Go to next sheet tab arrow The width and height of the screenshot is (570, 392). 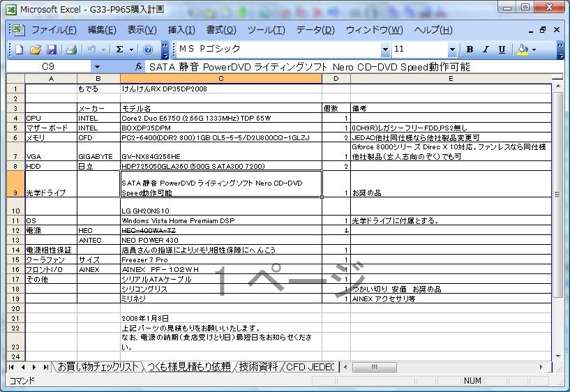click(x=34, y=368)
